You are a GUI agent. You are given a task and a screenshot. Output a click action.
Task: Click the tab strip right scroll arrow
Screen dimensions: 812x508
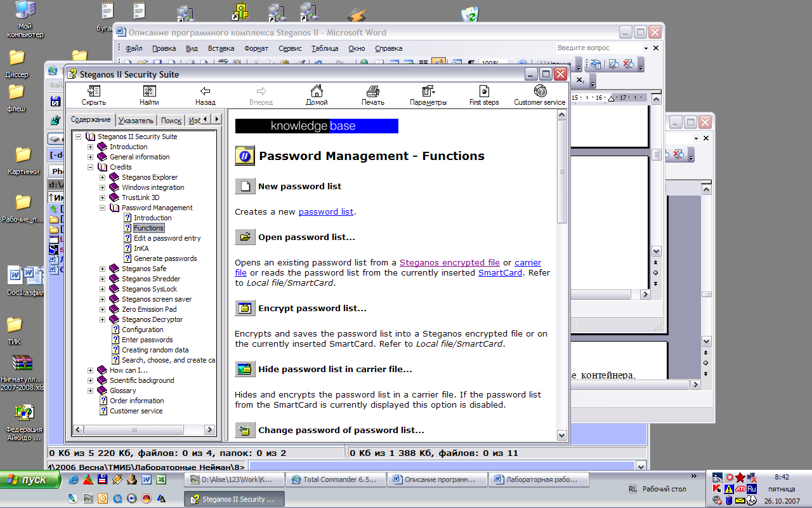tap(216, 119)
